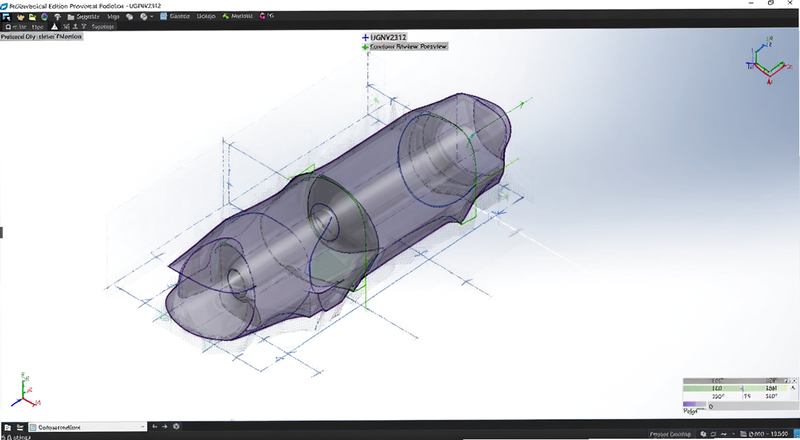Viewport: 800px width, 440px height.
Task: Click the dropdown arrow of the bottom combo box
Action: pyautogui.click(x=142, y=427)
